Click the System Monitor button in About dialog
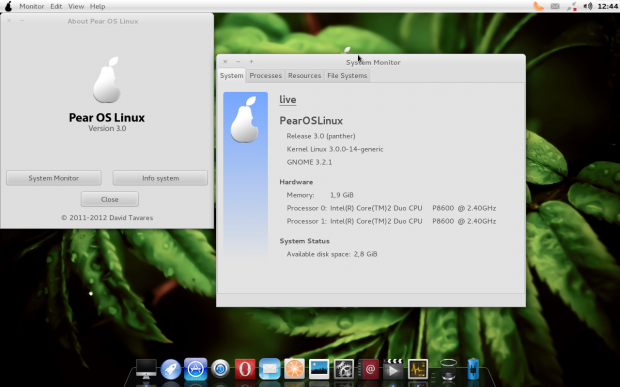 click(54, 178)
